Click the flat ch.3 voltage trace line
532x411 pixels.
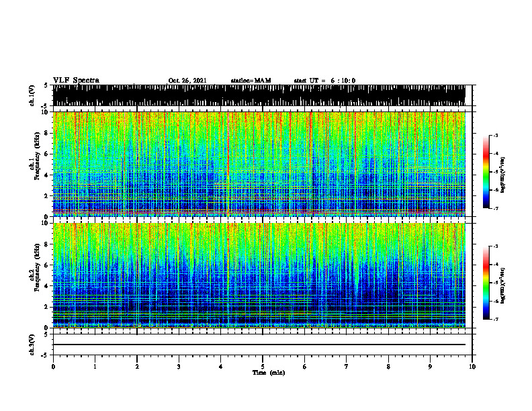pyautogui.click(x=259, y=345)
